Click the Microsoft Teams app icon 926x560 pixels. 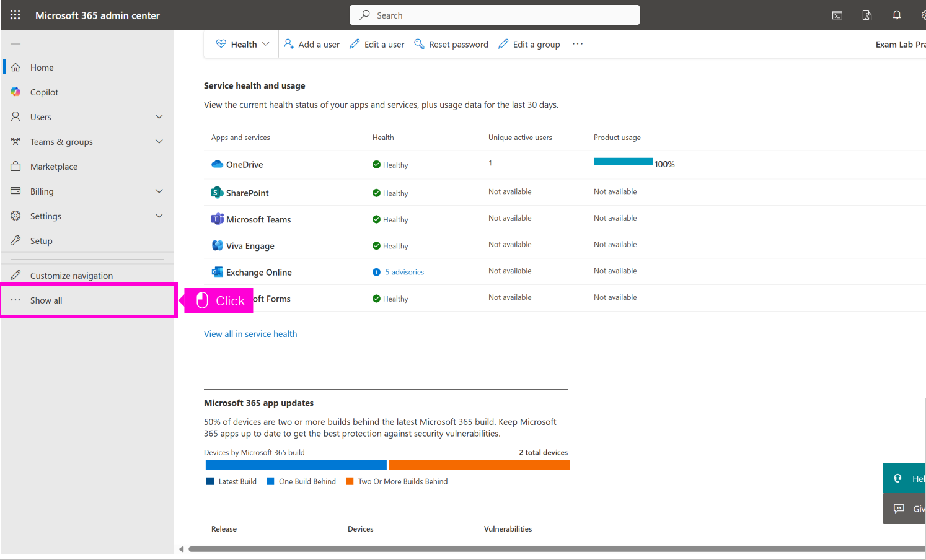tap(217, 219)
